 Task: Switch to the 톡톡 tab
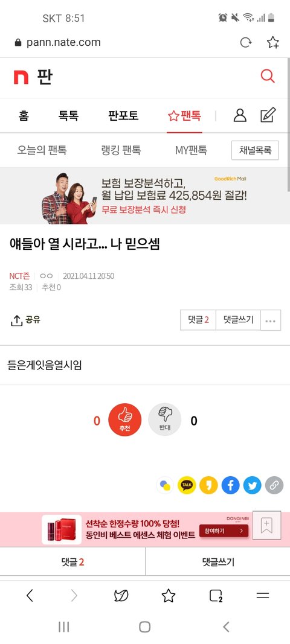point(68,116)
